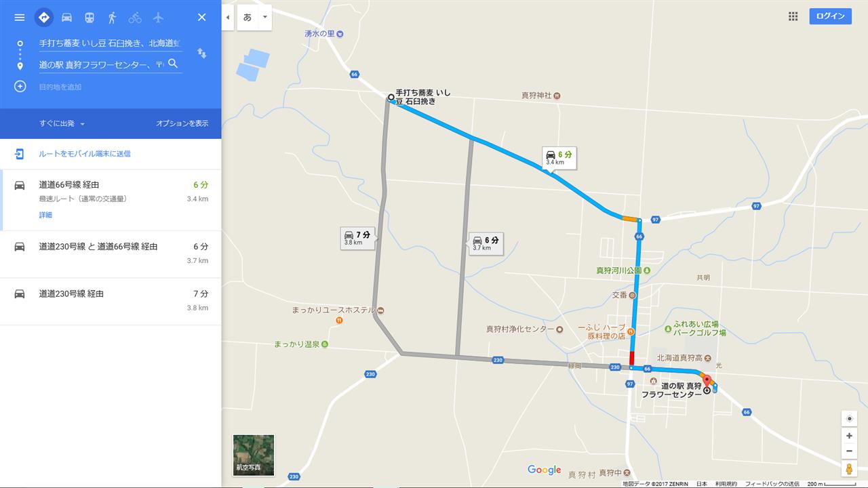Toggle aerial photo map layer

254,455
